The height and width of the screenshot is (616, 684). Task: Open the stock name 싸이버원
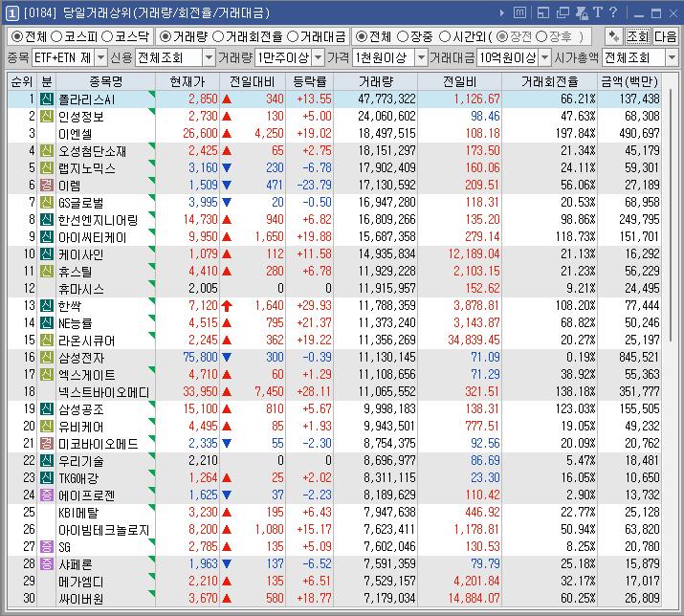[80, 599]
